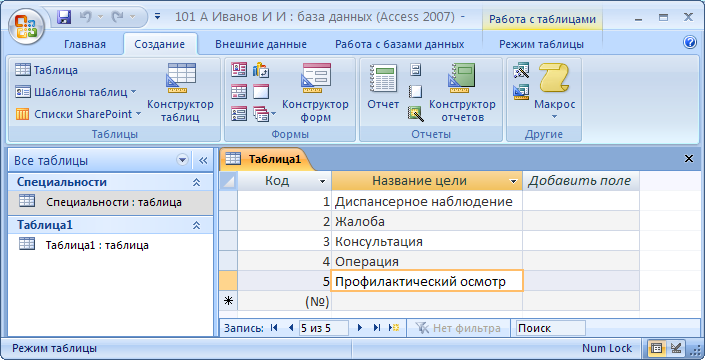Open Внешние данные ribbon tab

tap(261, 44)
